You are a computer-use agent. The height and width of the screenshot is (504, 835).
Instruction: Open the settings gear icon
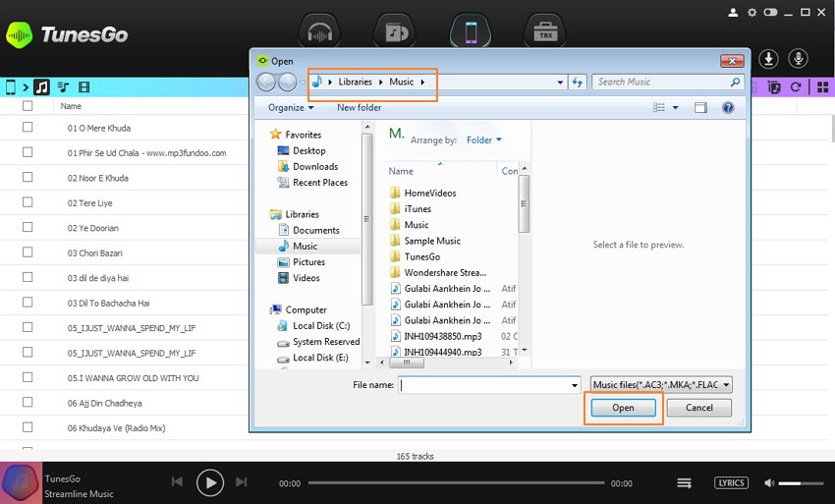click(x=751, y=12)
